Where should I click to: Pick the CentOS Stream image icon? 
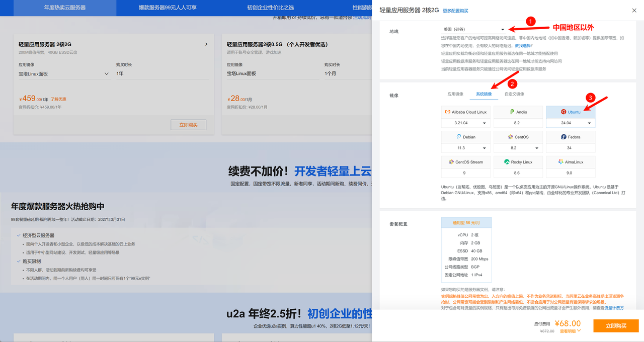click(x=451, y=162)
